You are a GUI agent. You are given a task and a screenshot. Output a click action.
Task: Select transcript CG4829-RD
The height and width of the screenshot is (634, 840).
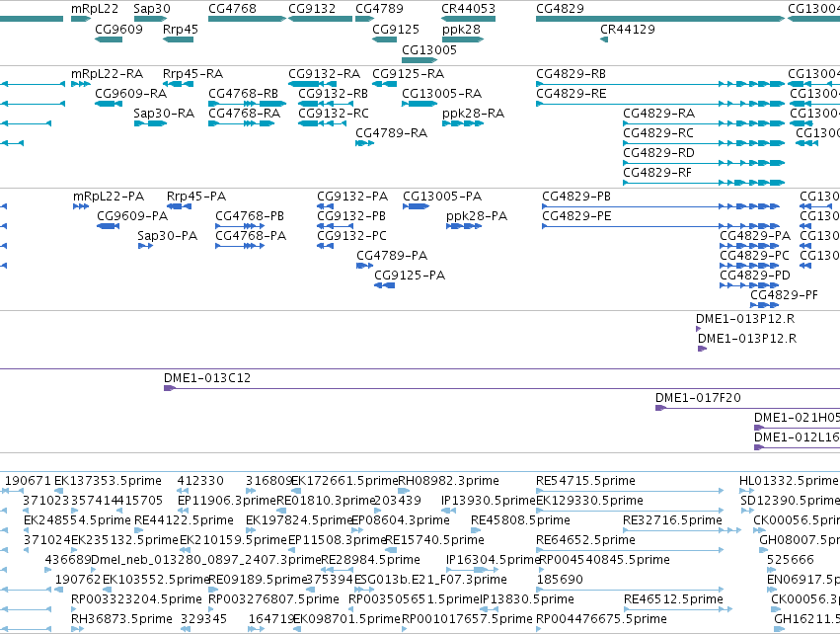(704, 163)
